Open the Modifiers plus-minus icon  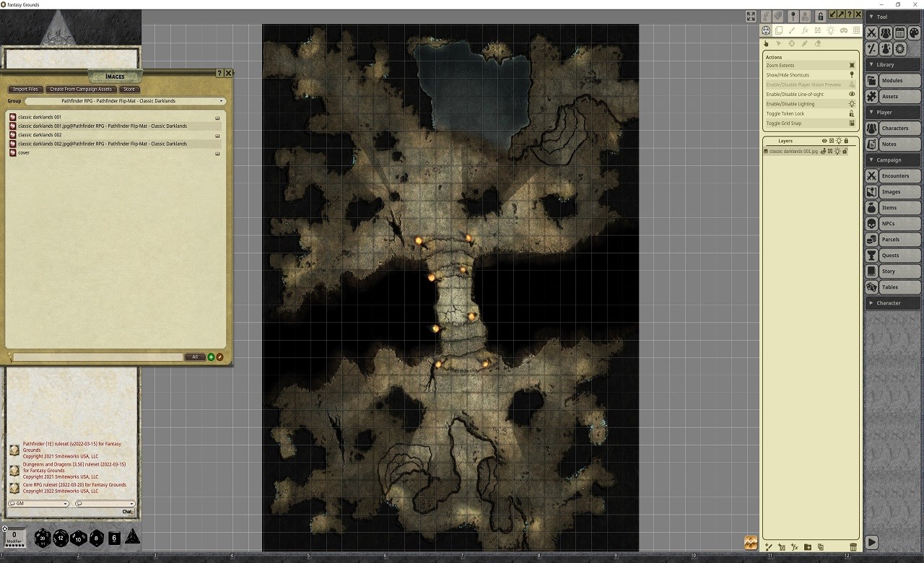click(x=872, y=49)
